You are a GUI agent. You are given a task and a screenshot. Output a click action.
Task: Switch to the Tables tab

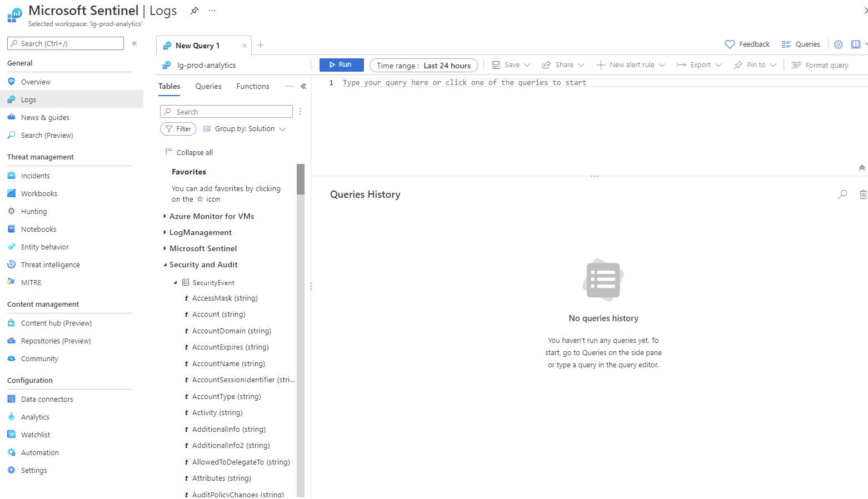click(169, 86)
